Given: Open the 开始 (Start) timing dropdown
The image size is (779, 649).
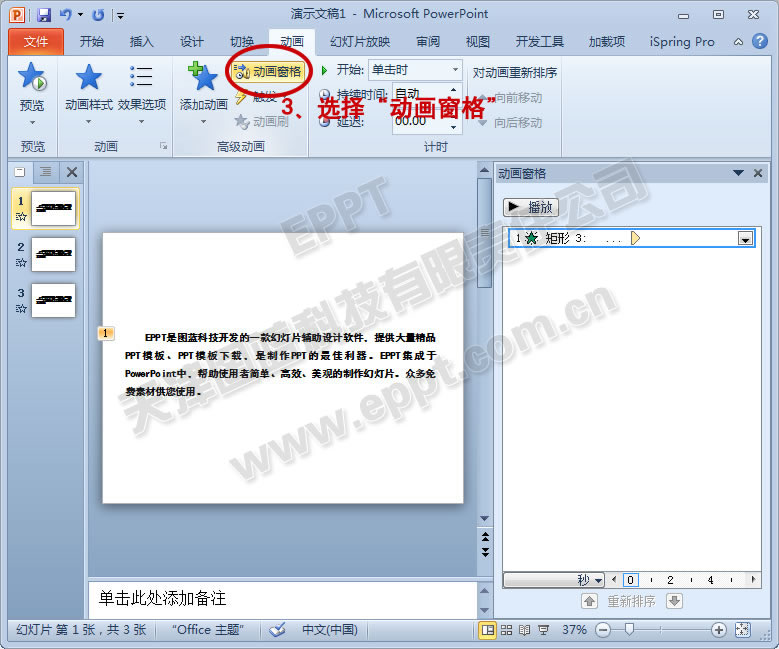Looking at the screenshot, I should pos(455,70).
